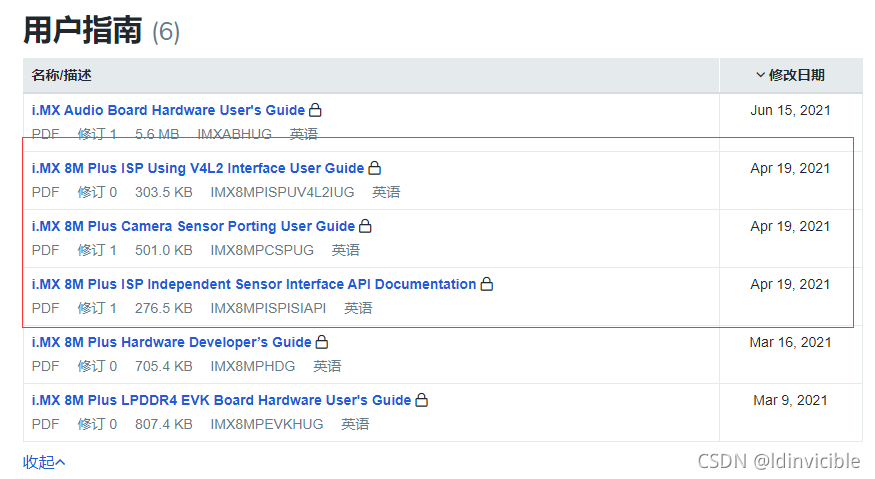Select document ID IMX8MPEVKHUG
The image size is (875, 479).
coord(267,424)
